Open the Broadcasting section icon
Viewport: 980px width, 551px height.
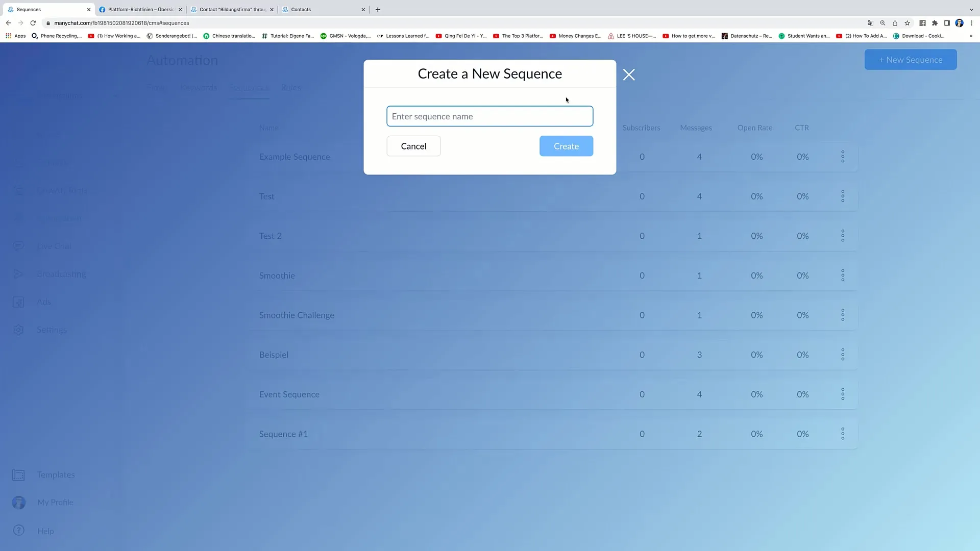[x=17, y=274]
